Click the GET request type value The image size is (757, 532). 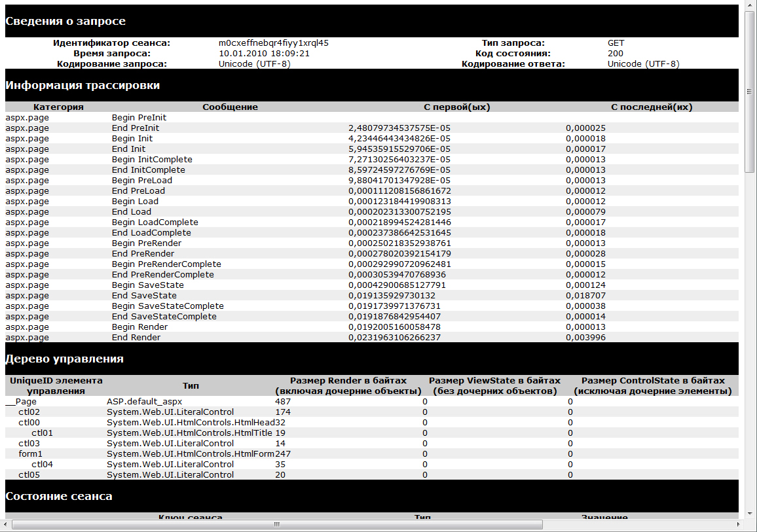point(616,43)
